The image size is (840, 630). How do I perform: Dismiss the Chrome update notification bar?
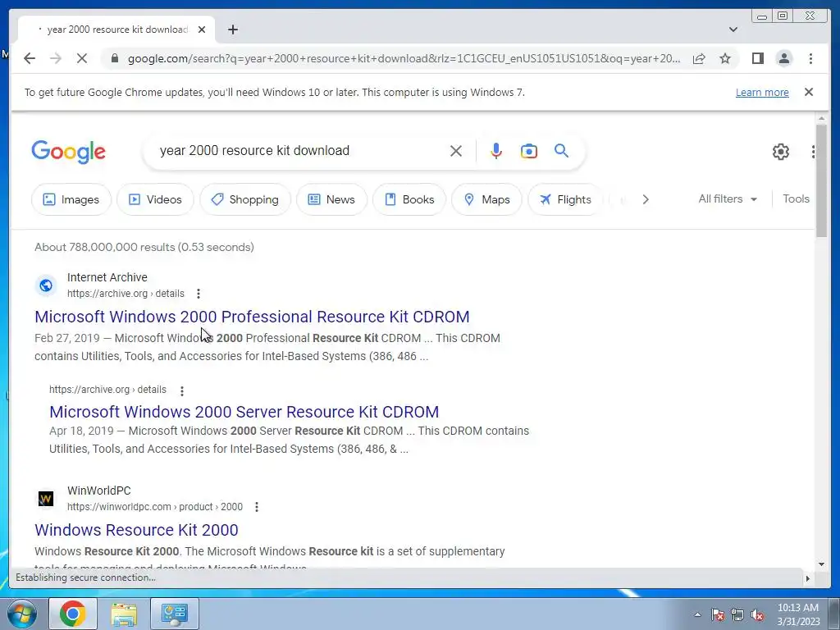[808, 92]
